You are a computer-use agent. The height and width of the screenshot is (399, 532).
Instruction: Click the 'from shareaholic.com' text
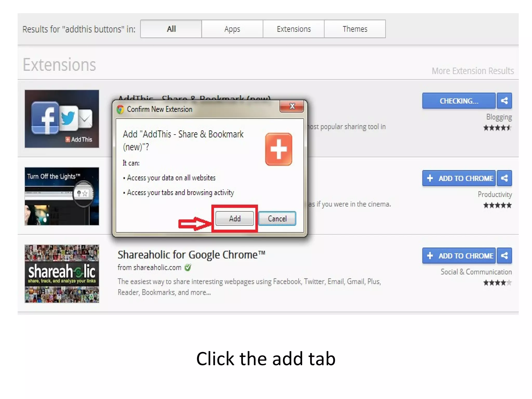click(x=149, y=267)
